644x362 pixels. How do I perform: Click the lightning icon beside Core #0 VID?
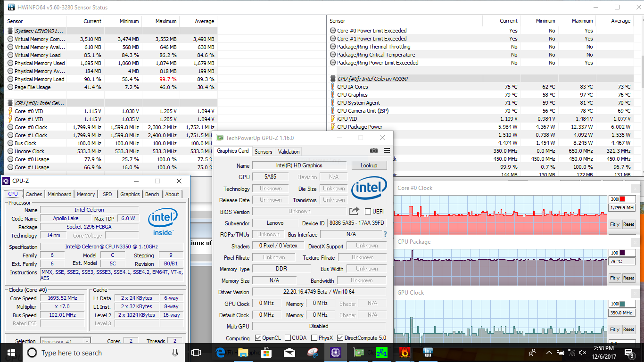click(x=10, y=111)
